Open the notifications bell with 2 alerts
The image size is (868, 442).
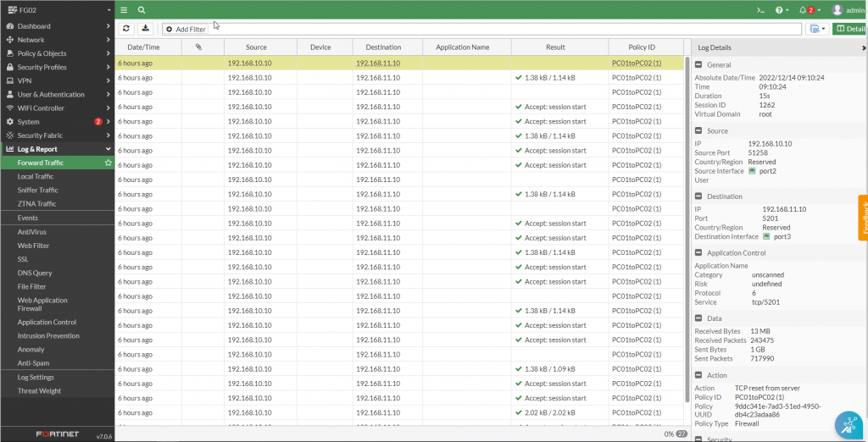point(806,10)
